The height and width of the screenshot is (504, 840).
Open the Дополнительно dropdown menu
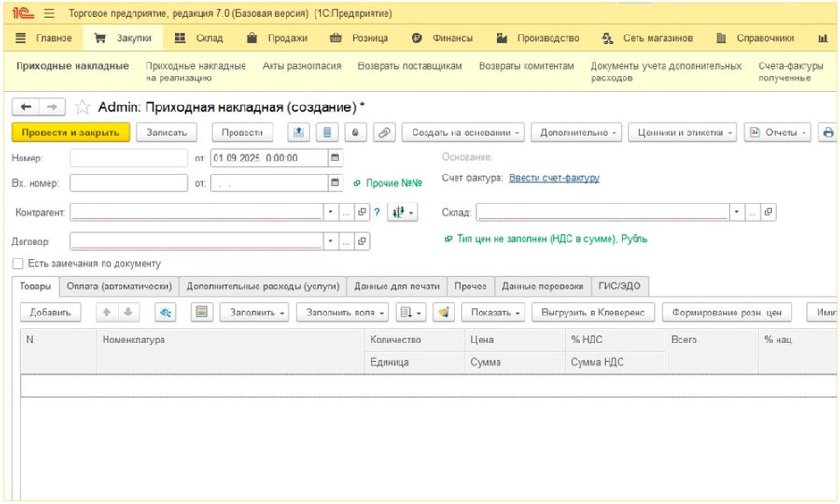click(576, 133)
